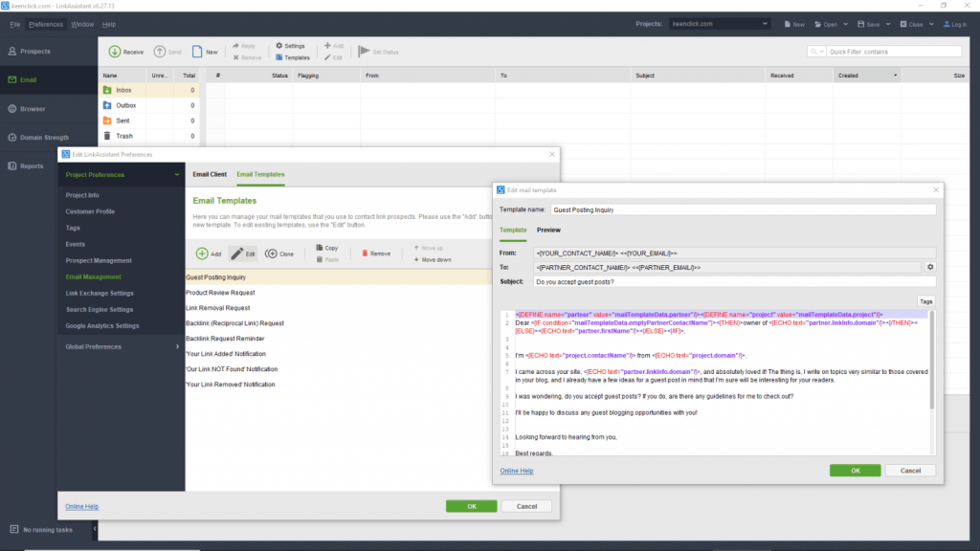Click the Tags button above the template body
The width and height of the screenshot is (980, 551).
[x=925, y=301]
